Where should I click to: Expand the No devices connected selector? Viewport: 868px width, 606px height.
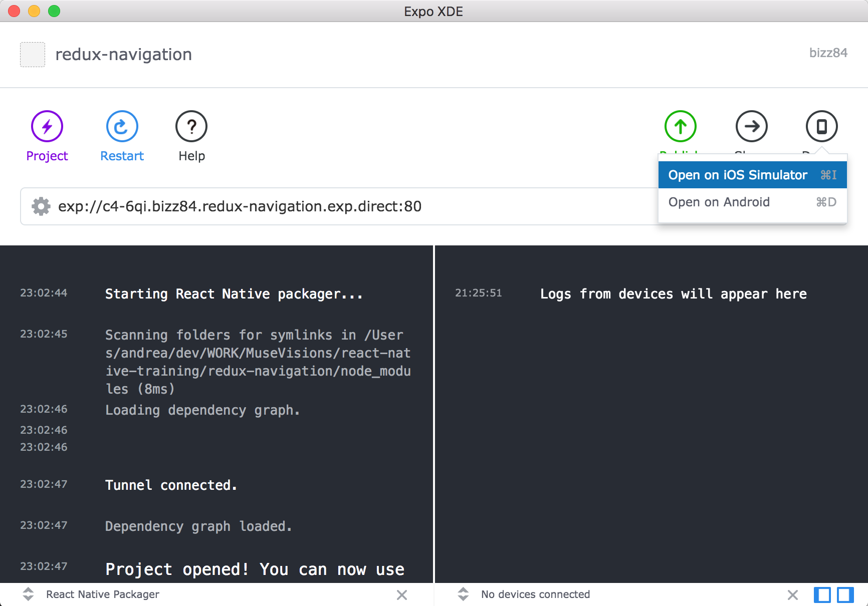coord(464,594)
